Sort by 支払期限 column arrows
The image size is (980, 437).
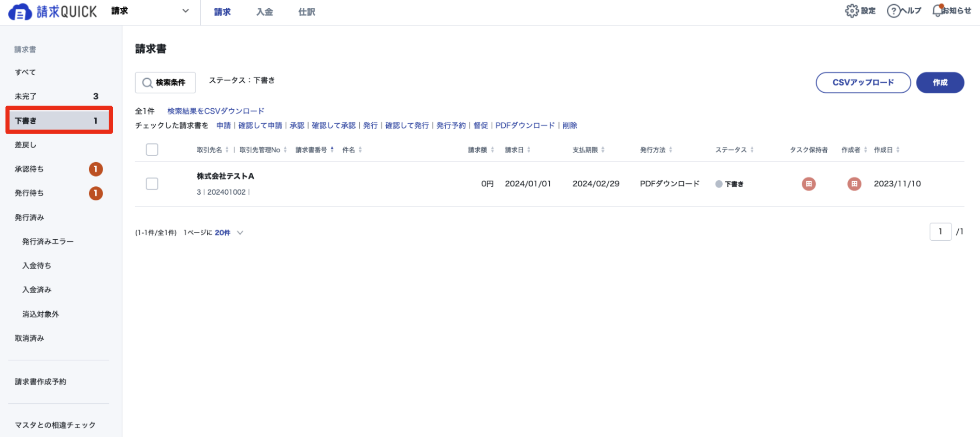click(603, 150)
